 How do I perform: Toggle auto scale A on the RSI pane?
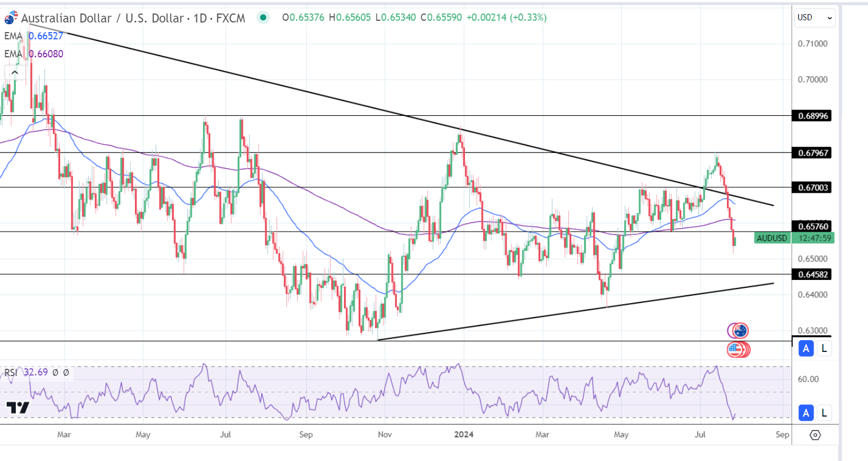(x=806, y=413)
